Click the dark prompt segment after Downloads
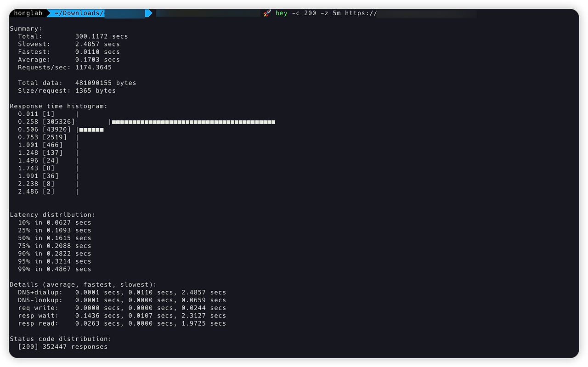This screenshot has width=588, height=367. (x=207, y=13)
